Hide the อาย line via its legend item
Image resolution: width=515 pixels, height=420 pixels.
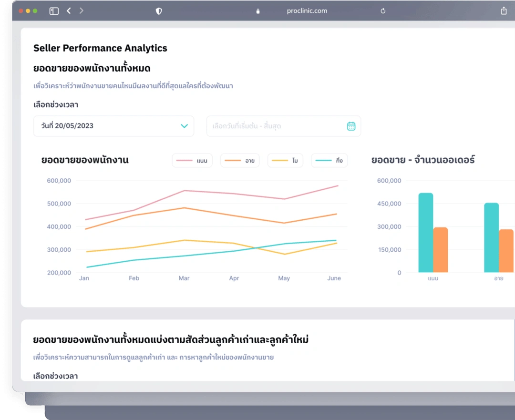coord(240,160)
